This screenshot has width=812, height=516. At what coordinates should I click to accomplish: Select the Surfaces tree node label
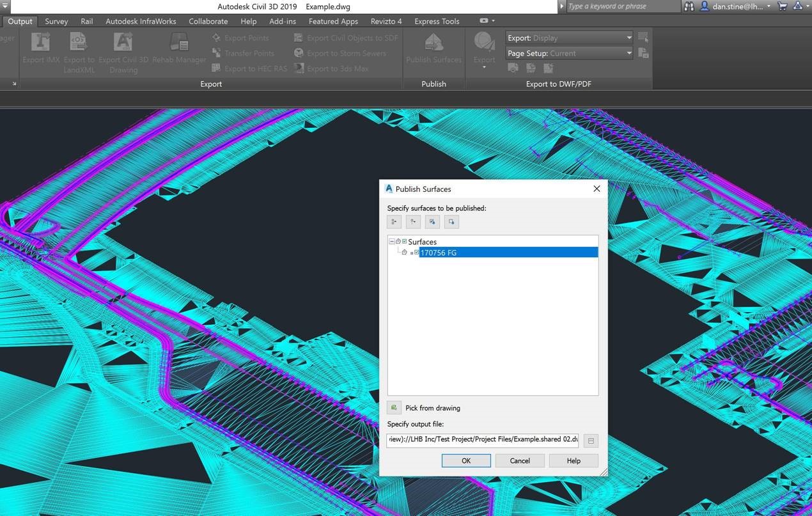pos(422,242)
